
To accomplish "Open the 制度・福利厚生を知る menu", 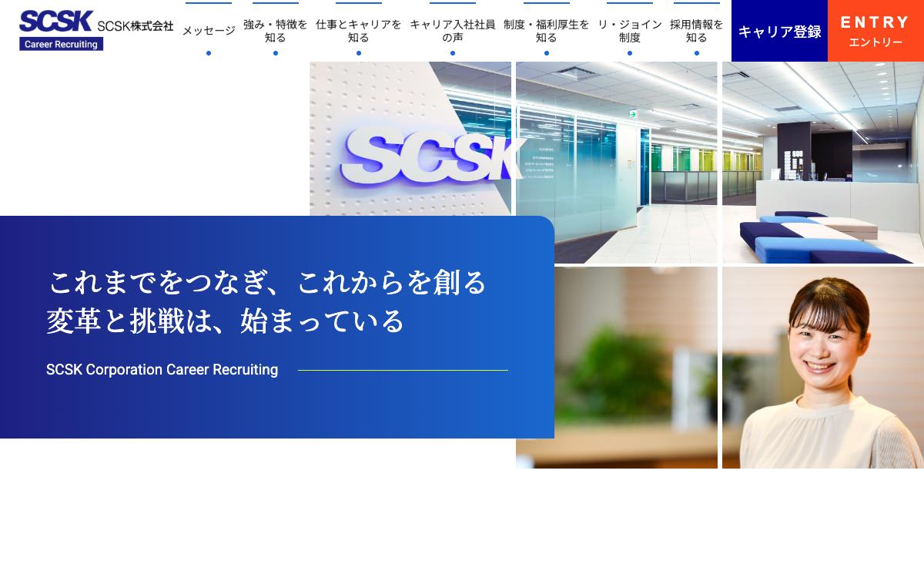I will [547, 31].
